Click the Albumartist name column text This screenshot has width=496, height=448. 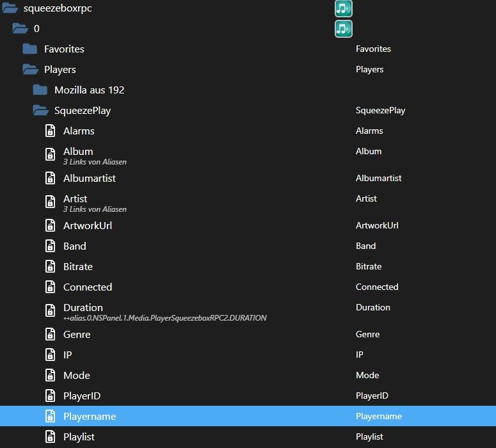(x=379, y=178)
